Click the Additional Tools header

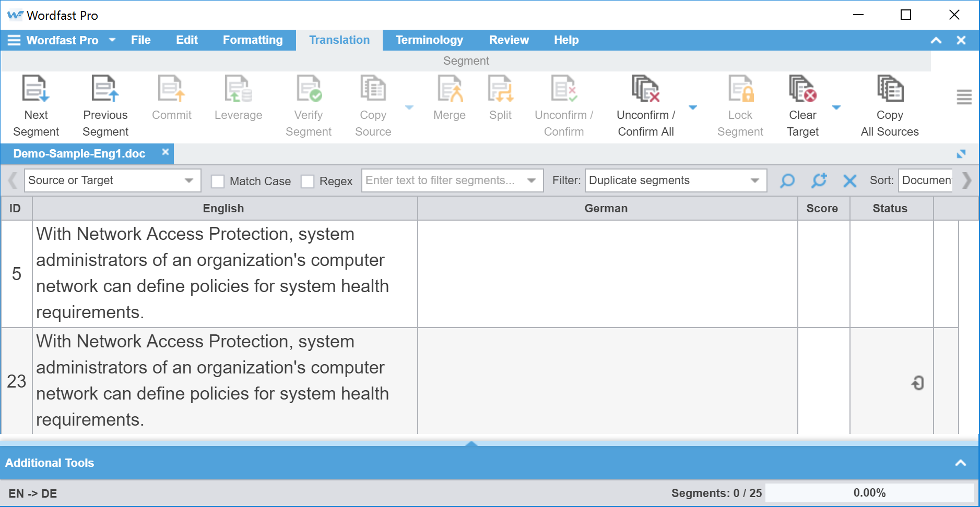click(x=50, y=463)
